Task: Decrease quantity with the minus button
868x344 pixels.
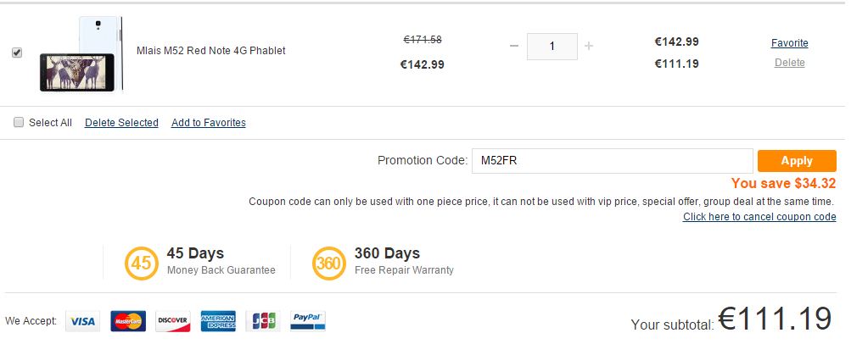Action: [x=513, y=46]
